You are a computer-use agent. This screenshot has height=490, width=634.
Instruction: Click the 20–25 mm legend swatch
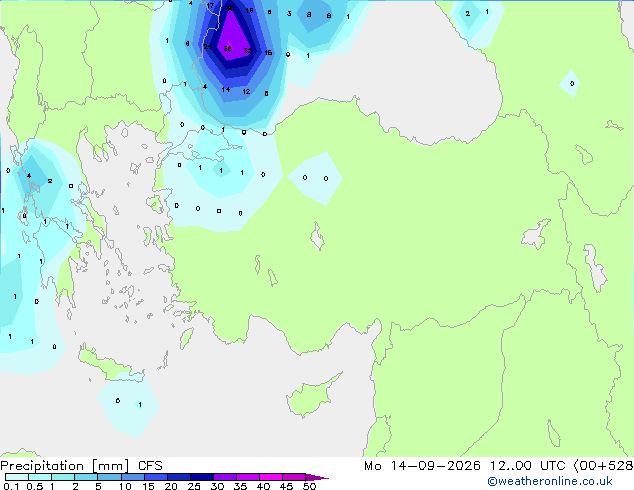[178, 477]
